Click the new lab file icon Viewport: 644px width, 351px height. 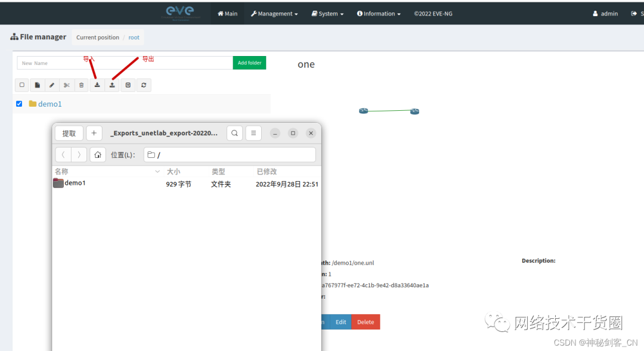click(x=38, y=85)
